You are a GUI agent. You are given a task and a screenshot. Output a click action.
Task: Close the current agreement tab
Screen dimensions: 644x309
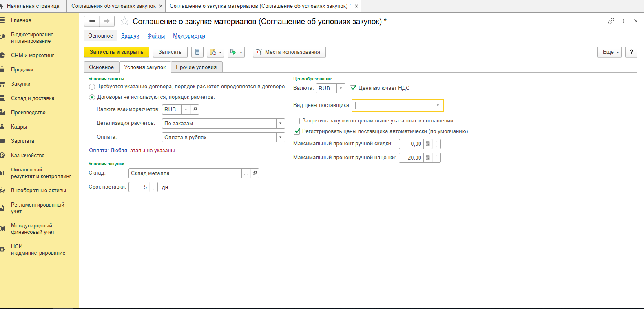[356, 6]
